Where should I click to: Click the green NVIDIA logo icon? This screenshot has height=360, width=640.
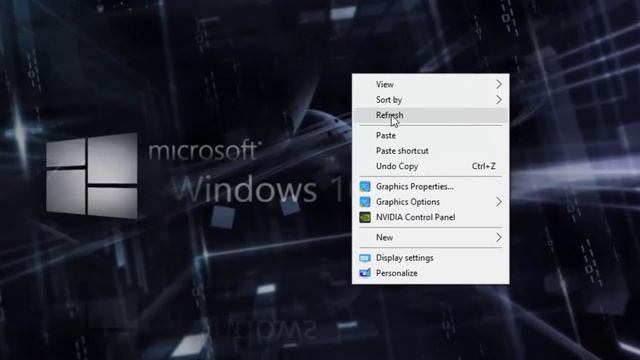(365, 218)
